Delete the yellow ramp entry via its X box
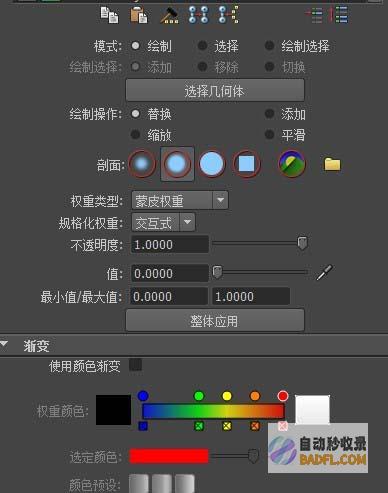The height and width of the screenshot is (493, 388). coord(227,426)
